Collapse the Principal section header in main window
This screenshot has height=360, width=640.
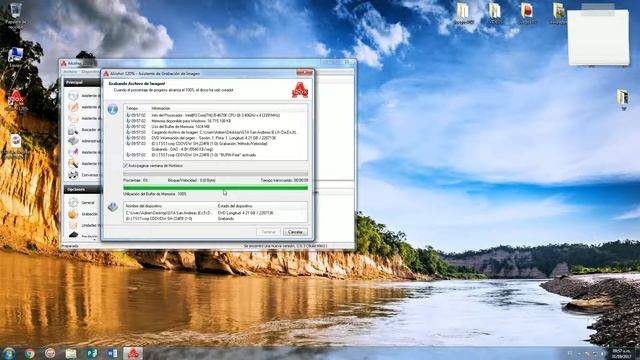pyautogui.click(x=82, y=82)
